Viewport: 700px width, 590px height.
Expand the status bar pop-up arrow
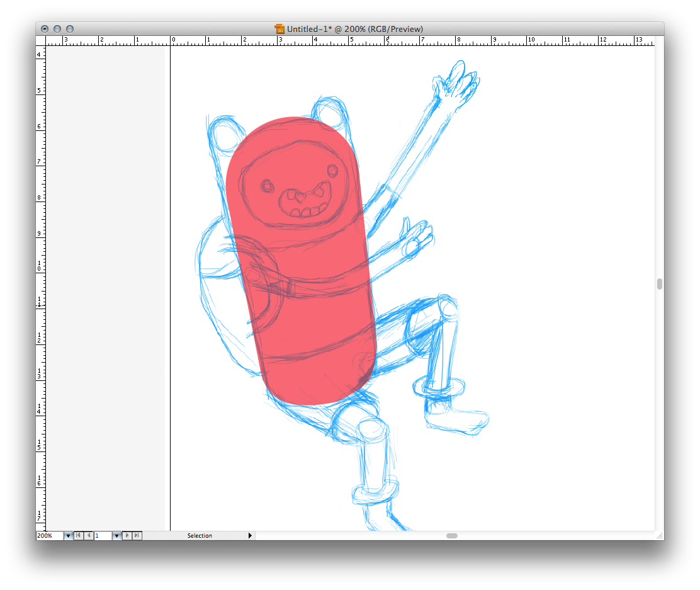[250, 536]
